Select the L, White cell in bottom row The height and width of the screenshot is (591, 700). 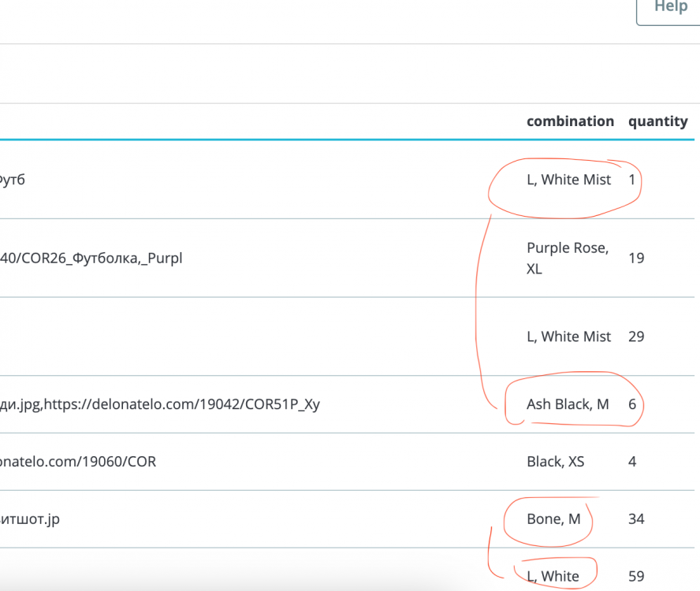click(553, 576)
